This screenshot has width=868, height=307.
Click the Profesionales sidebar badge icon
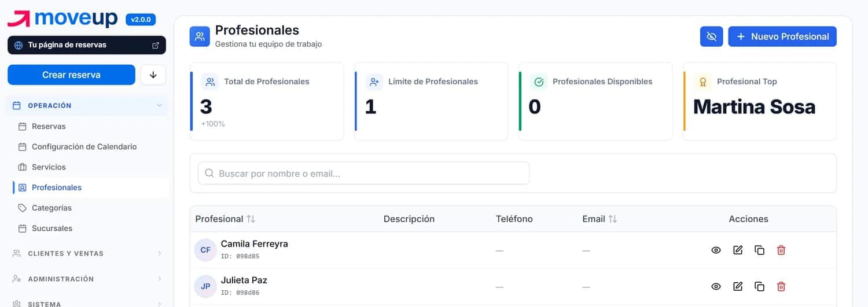tap(23, 187)
